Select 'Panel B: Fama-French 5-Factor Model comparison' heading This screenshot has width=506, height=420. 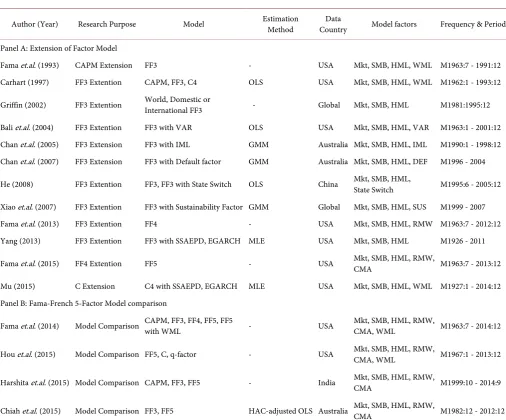(x=83, y=303)
